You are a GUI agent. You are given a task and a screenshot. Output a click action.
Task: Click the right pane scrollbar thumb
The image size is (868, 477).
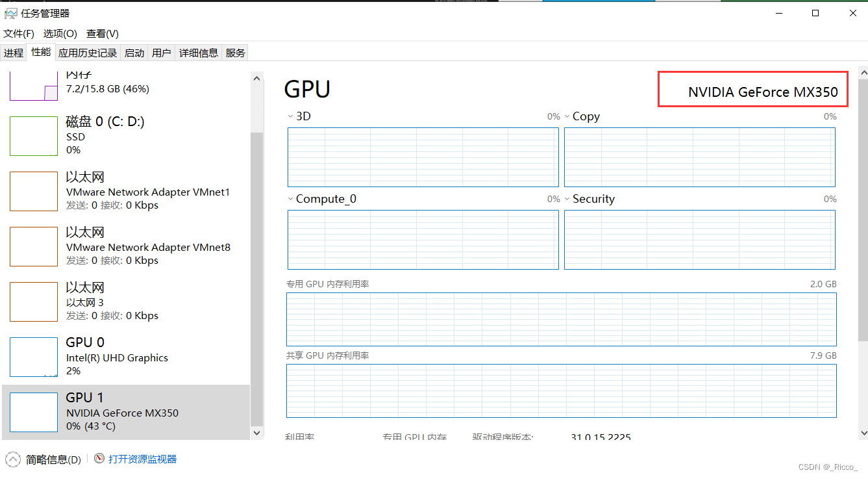click(863, 209)
